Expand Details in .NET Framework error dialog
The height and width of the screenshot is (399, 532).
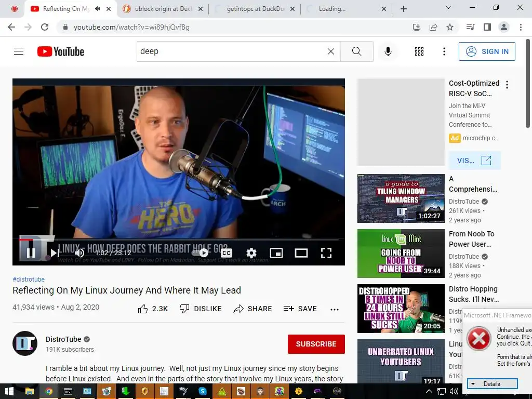[x=493, y=384]
